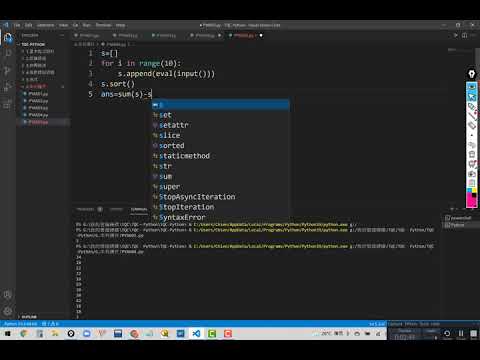The image size is (480, 360).
Task: Restart the recording with the circular arrow
Action: click(x=447, y=333)
